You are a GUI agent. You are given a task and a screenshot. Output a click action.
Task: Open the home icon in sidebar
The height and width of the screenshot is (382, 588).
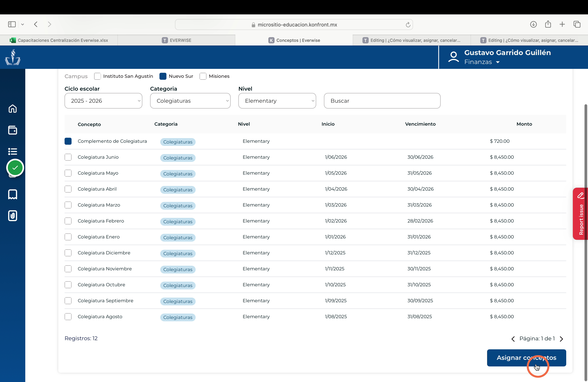click(13, 109)
